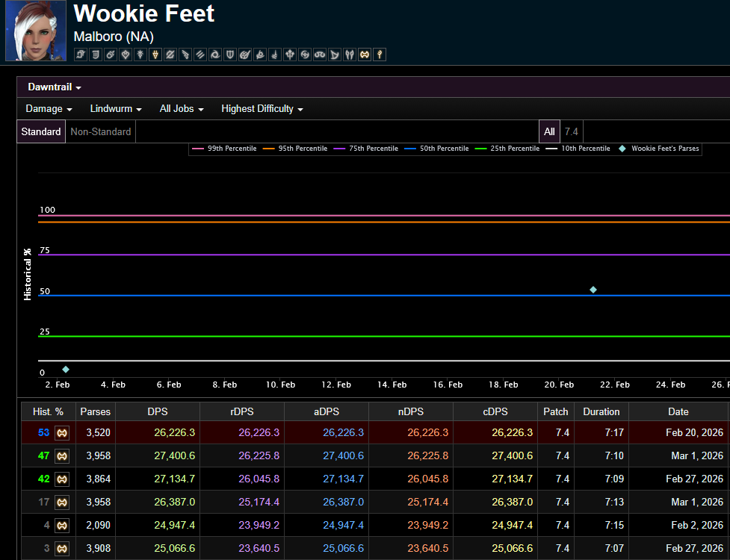Open the Dawntrail expansion dropdown
Viewport: 730px width, 560px height.
click(x=55, y=87)
